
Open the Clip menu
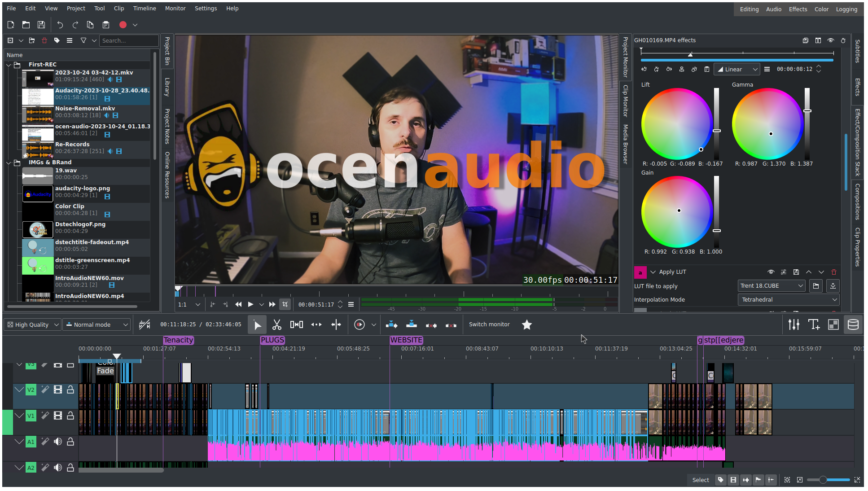pos(119,9)
